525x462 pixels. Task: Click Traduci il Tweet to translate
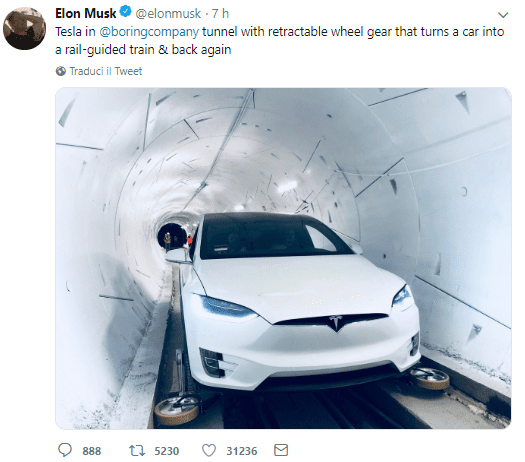[x=106, y=71]
